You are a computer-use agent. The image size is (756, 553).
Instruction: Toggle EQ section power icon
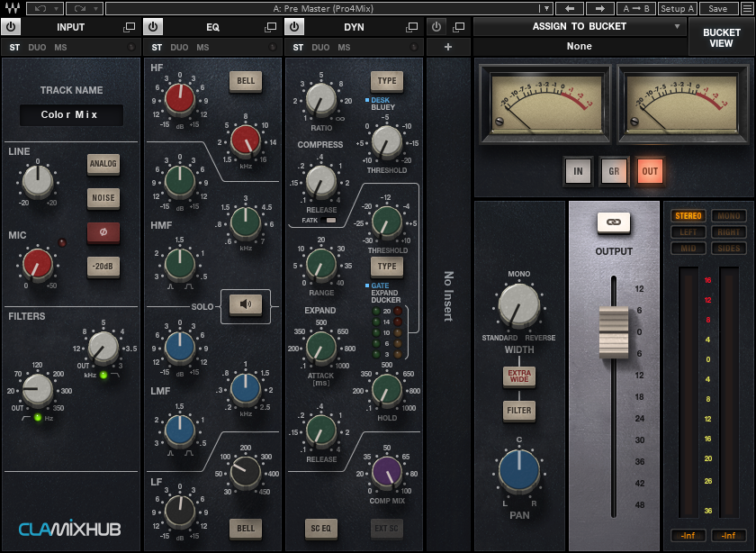153,26
